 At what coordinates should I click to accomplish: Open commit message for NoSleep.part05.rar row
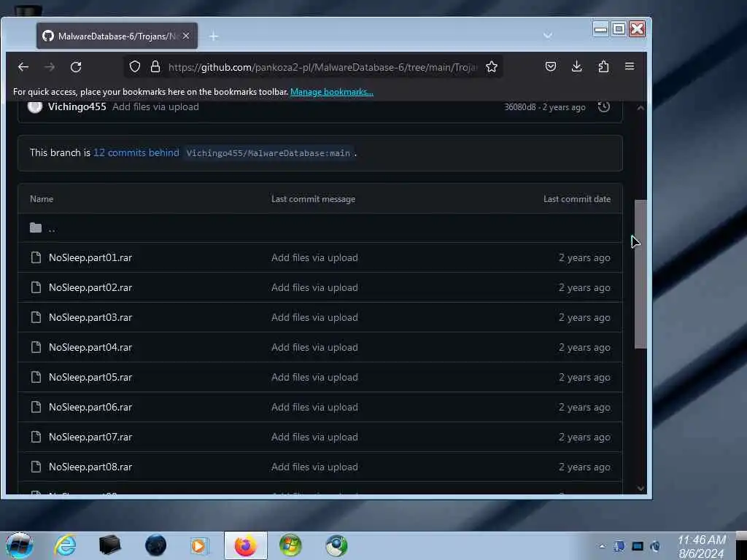click(314, 377)
